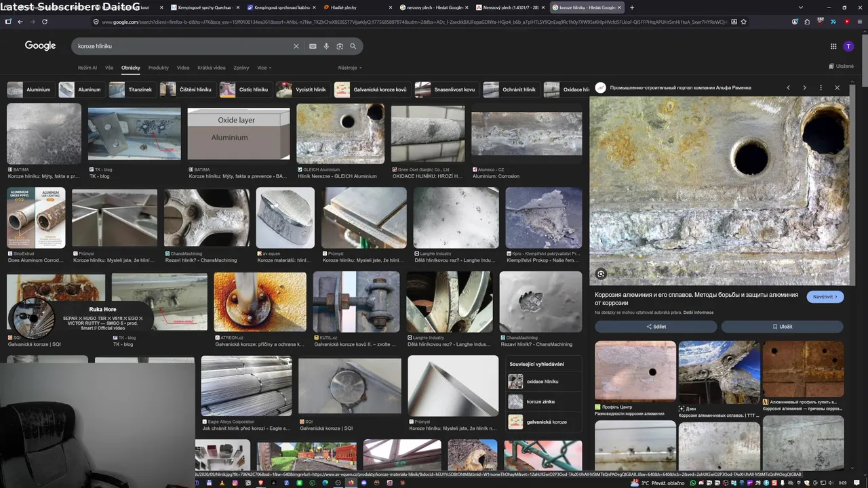Open WhatsApp from the taskbar tray
Image resolution: width=868 pixels, height=488 pixels.
pyautogui.click(x=692, y=483)
